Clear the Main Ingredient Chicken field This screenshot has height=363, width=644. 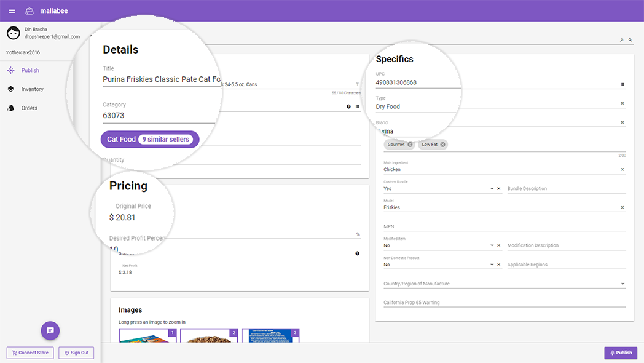click(x=622, y=169)
